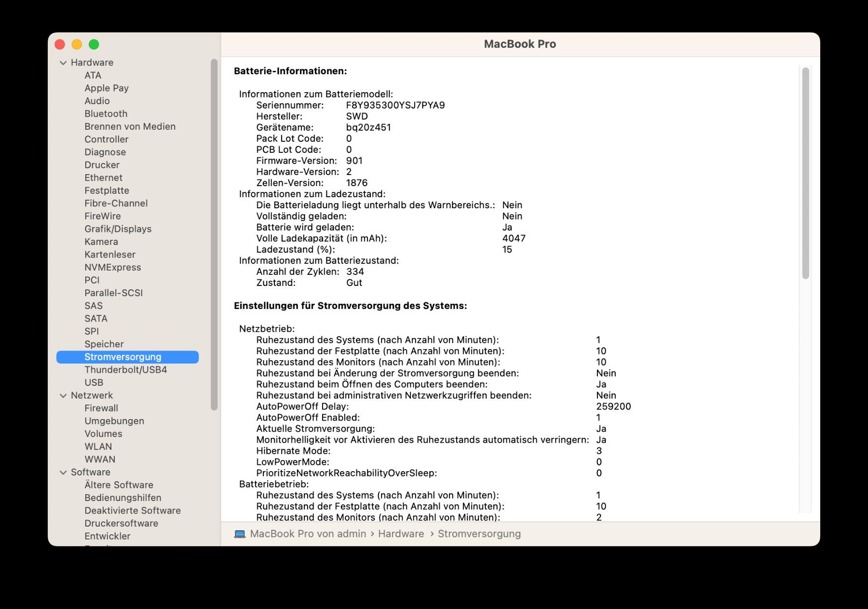Select ATA in the sidebar
868x609 pixels.
[x=93, y=75]
